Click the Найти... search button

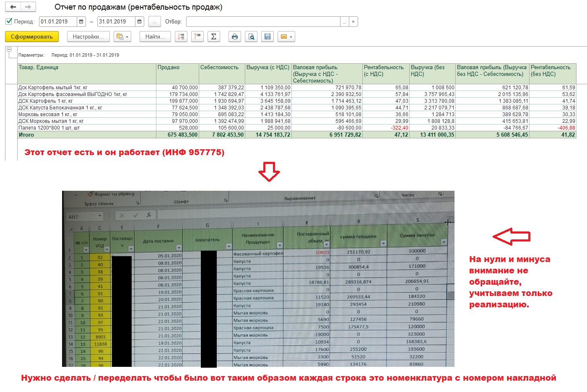155,37
